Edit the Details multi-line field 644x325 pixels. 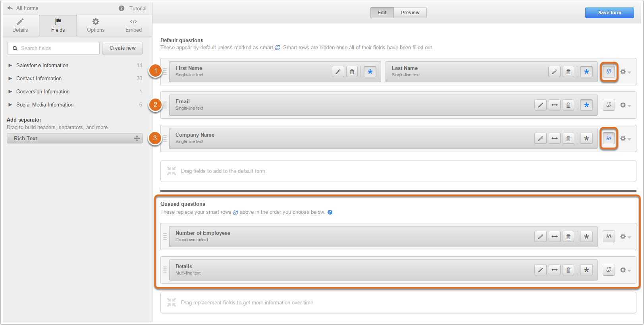540,270
